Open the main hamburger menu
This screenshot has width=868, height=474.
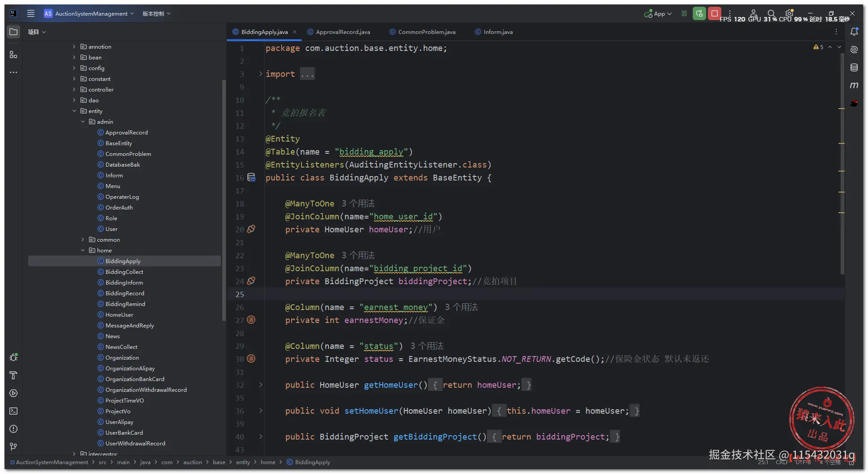pyautogui.click(x=31, y=13)
